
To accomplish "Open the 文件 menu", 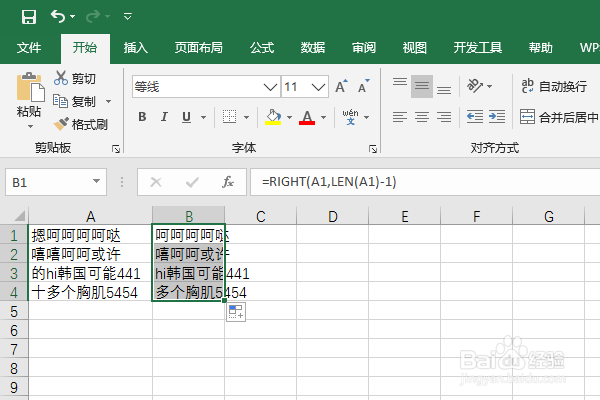I will [x=29, y=48].
